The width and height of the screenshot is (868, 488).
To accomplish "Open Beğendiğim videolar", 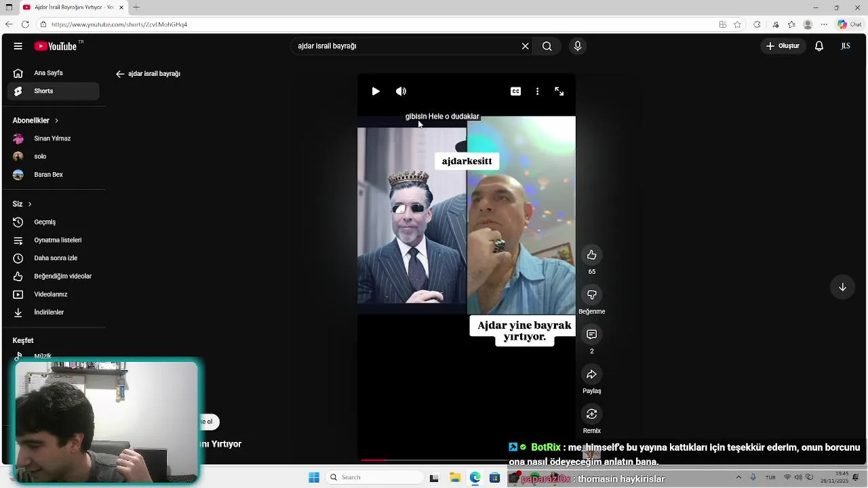I will tap(54, 277).
